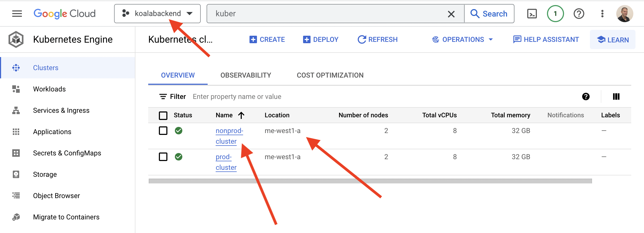Viewport: 644px width, 233px height.
Task: Open the main navigation hamburger menu
Action: [17, 14]
